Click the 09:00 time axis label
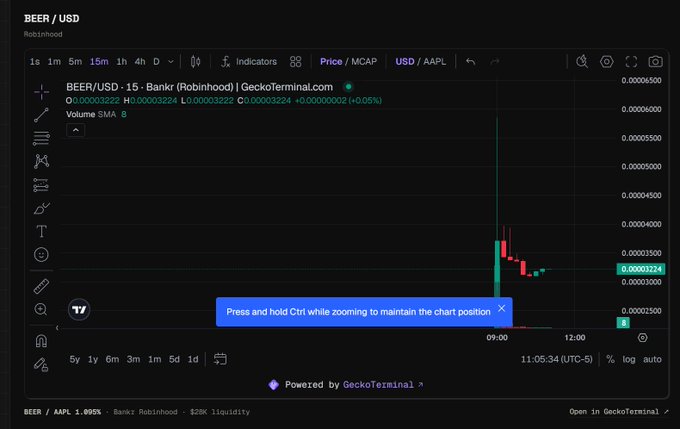This screenshot has width=680, height=429. (497, 337)
